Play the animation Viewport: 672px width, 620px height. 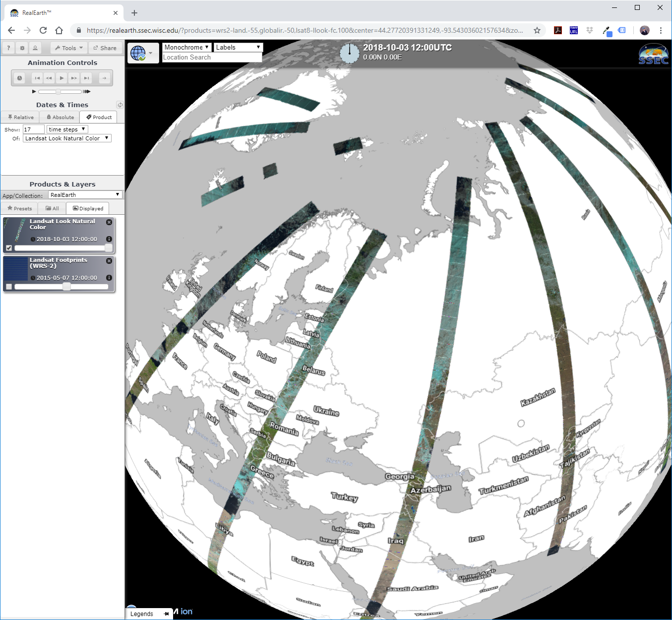[x=61, y=78]
